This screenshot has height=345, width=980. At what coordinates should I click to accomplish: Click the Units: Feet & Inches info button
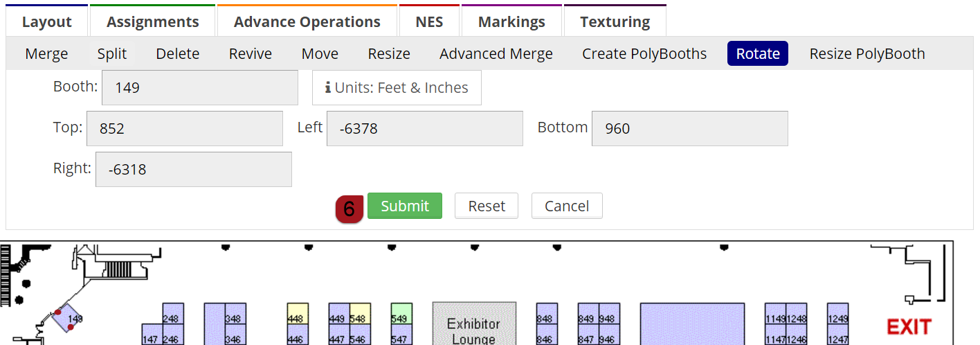pyautogui.click(x=397, y=88)
